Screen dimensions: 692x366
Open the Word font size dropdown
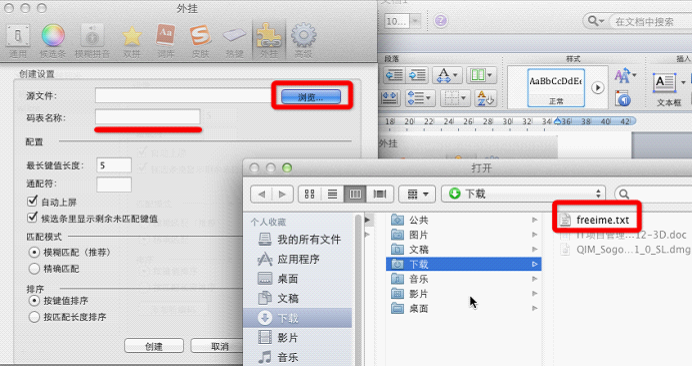pyautogui.click(x=415, y=21)
